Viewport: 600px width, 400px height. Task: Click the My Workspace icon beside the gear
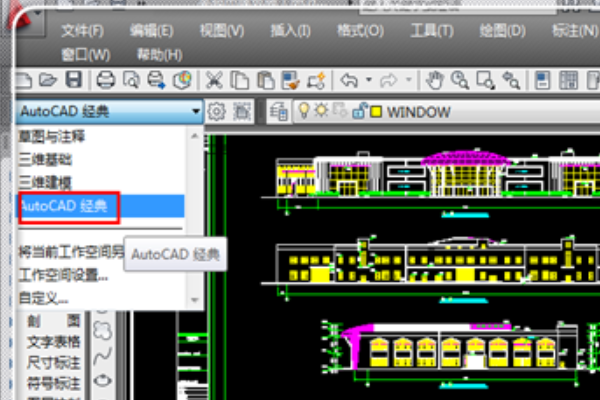pyautogui.click(x=242, y=112)
